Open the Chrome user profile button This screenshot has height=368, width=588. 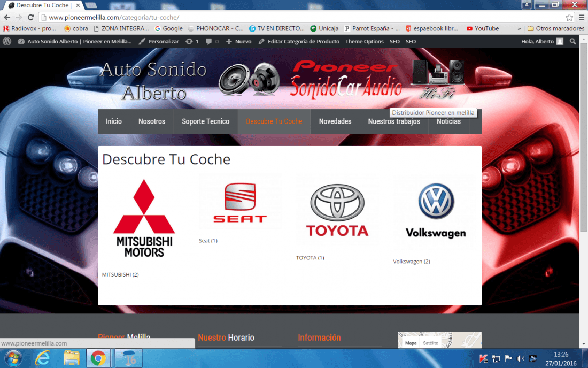click(x=527, y=4)
